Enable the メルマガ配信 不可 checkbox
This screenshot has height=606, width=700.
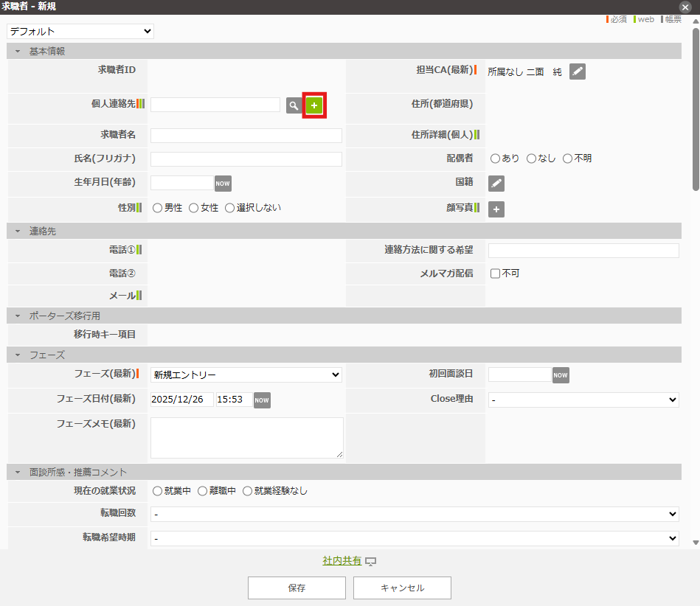click(x=496, y=274)
